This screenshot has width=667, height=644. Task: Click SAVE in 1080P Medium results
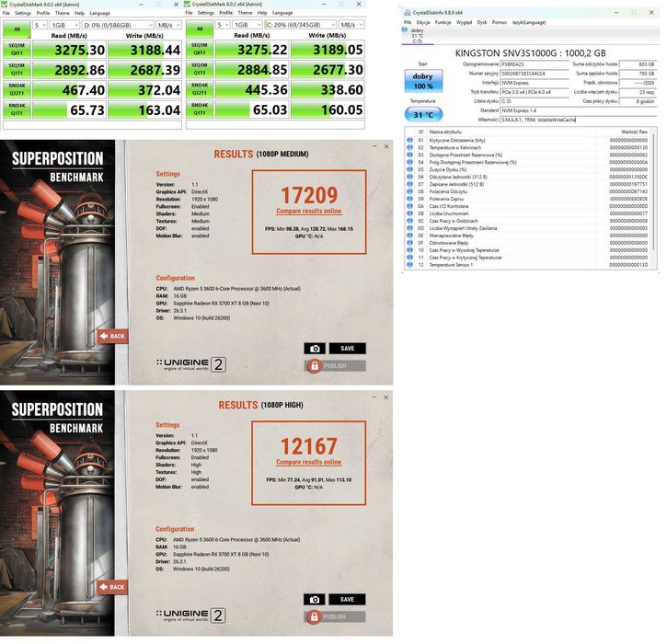point(347,349)
